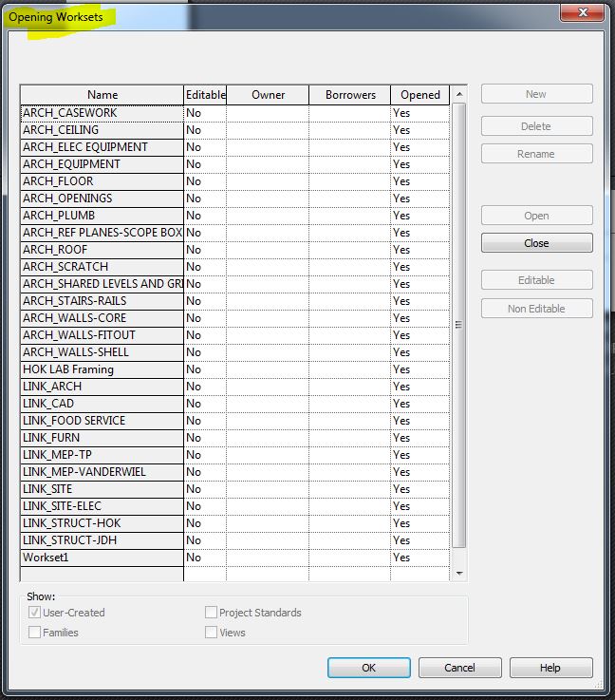This screenshot has height=700, width=615.
Task: Select the LINK_STRUCT-HOK workset
Action: 102,523
